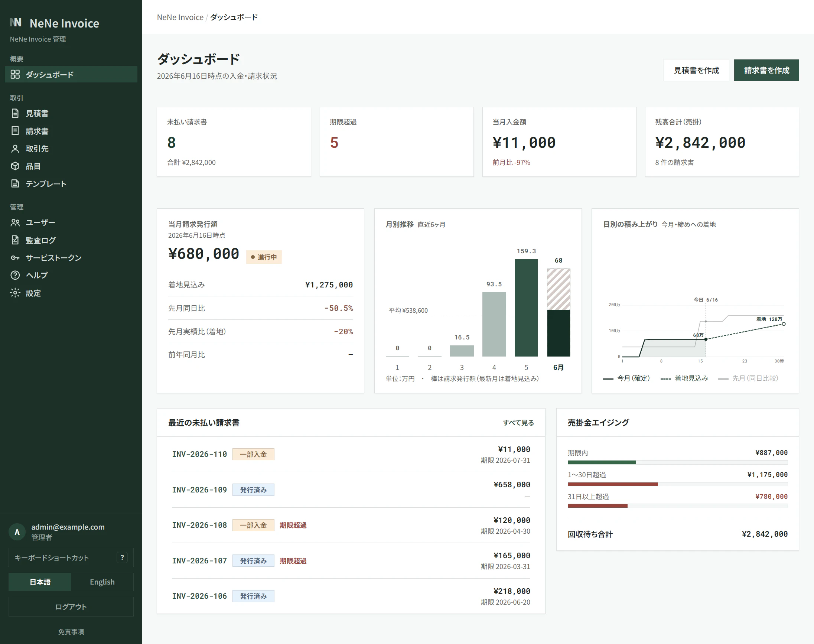
Task: Click the 見積書を作成 button
Action: [696, 70]
